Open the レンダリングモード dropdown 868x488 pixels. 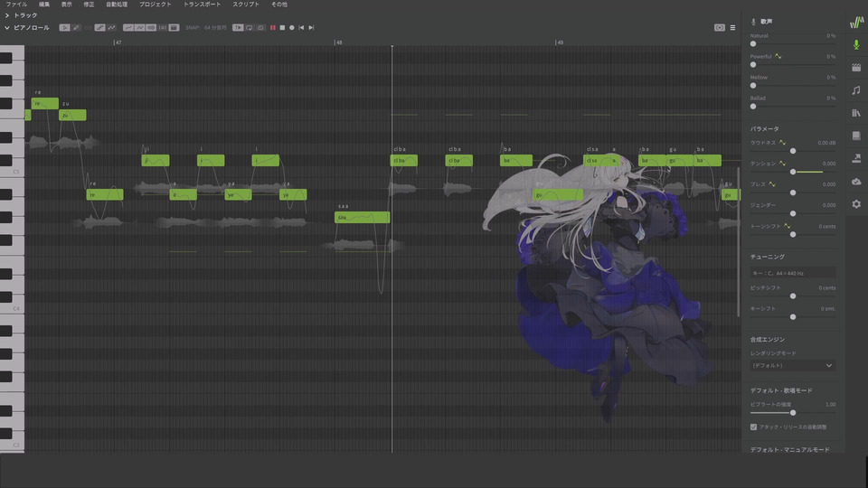(x=793, y=366)
